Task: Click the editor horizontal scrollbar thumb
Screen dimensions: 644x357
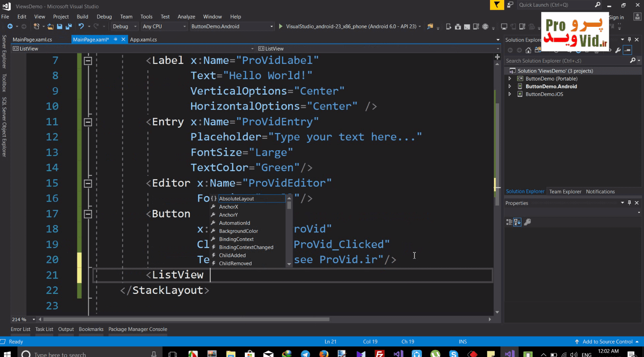Action: pos(186,320)
